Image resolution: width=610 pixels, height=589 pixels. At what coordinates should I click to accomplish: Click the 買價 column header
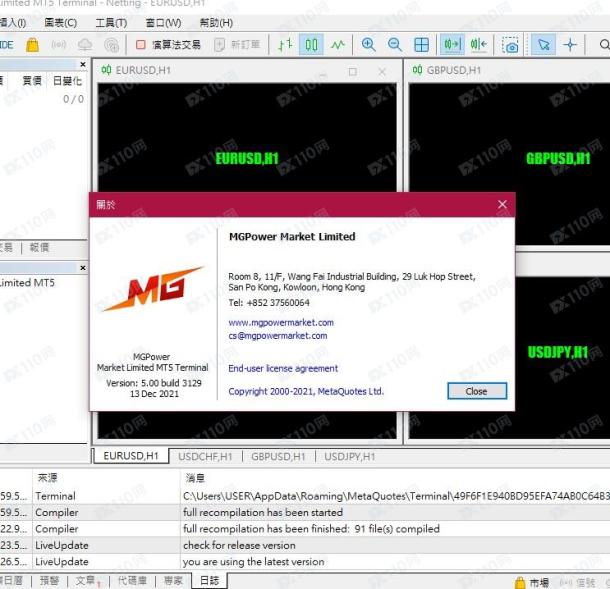(x=32, y=81)
